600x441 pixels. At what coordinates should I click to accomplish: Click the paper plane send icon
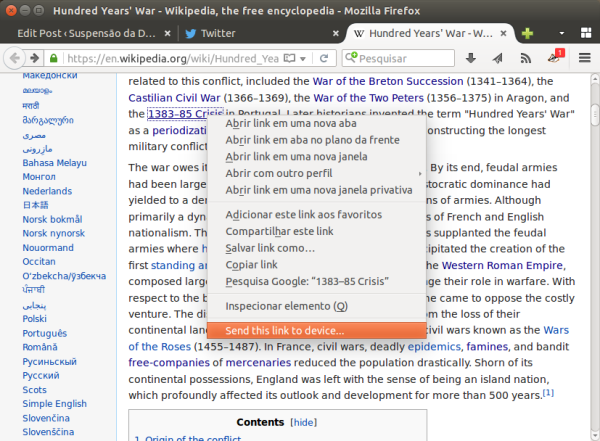coord(497,58)
